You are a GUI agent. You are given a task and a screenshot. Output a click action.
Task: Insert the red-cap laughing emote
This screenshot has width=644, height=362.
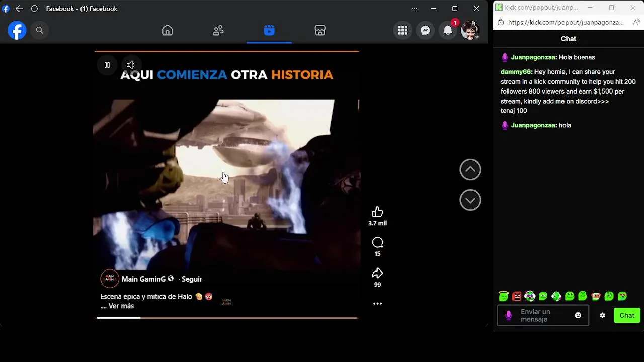(596, 296)
